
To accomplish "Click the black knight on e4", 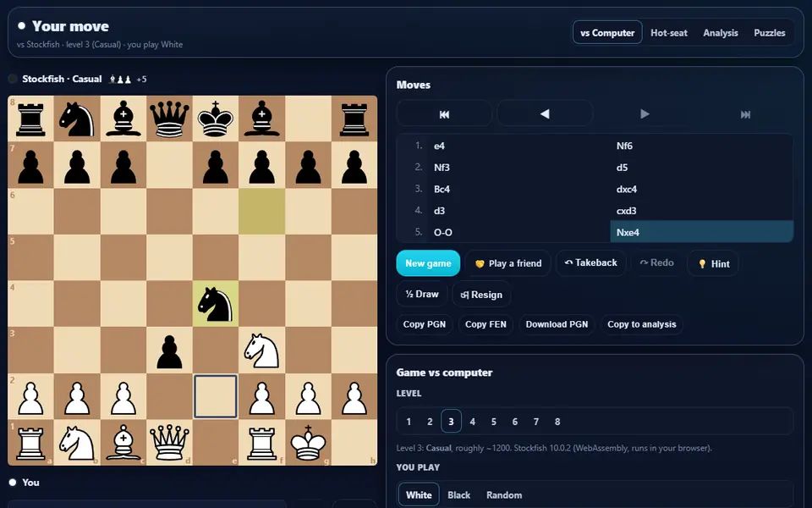I will click(x=216, y=304).
